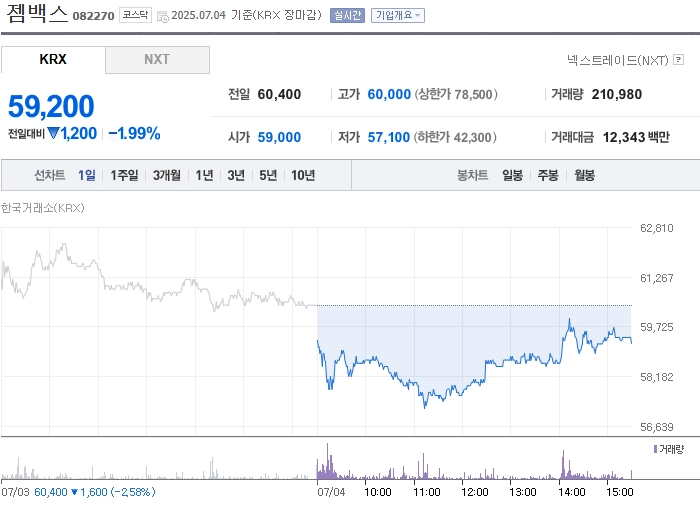
Task: Click the 58,182 y-axis label
Action: (x=656, y=377)
